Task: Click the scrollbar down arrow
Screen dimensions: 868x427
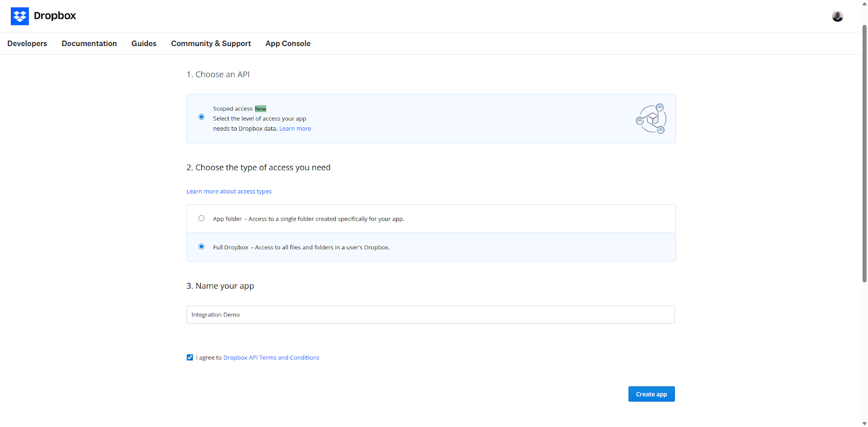Action: pyautogui.click(x=865, y=423)
